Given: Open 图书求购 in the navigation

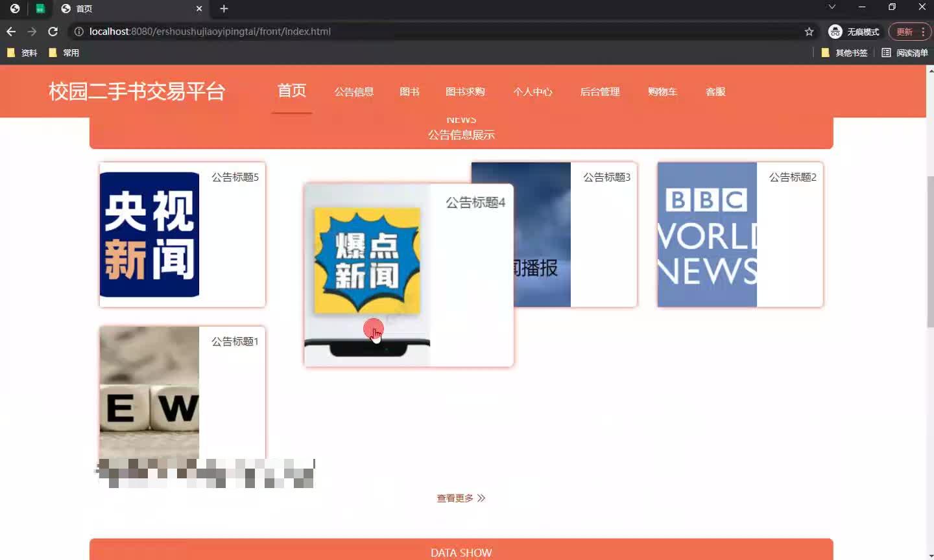Looking at the screenshot, I should (x=465, y=91).
